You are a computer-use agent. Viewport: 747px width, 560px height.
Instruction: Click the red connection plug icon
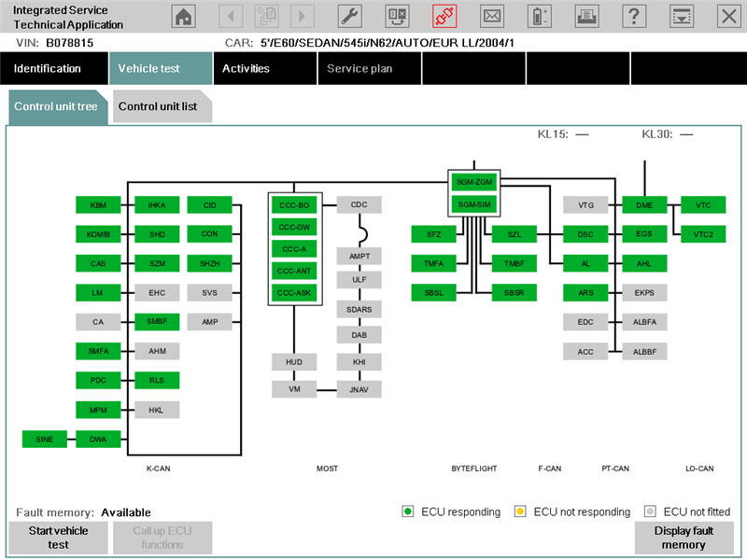[444, 17]
